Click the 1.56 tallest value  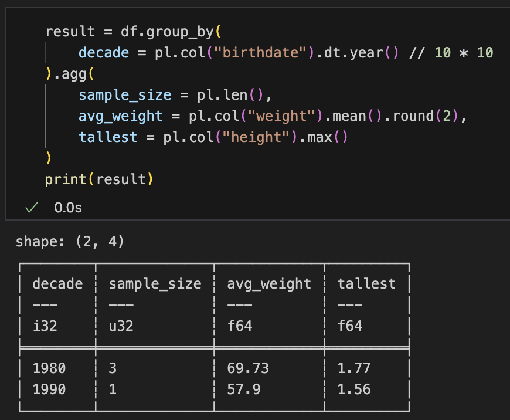tap(353, 389)
